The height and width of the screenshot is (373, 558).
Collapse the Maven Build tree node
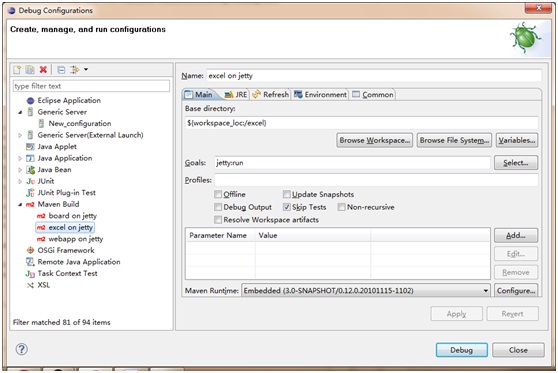pyautogui.click(x=20, y=204)
